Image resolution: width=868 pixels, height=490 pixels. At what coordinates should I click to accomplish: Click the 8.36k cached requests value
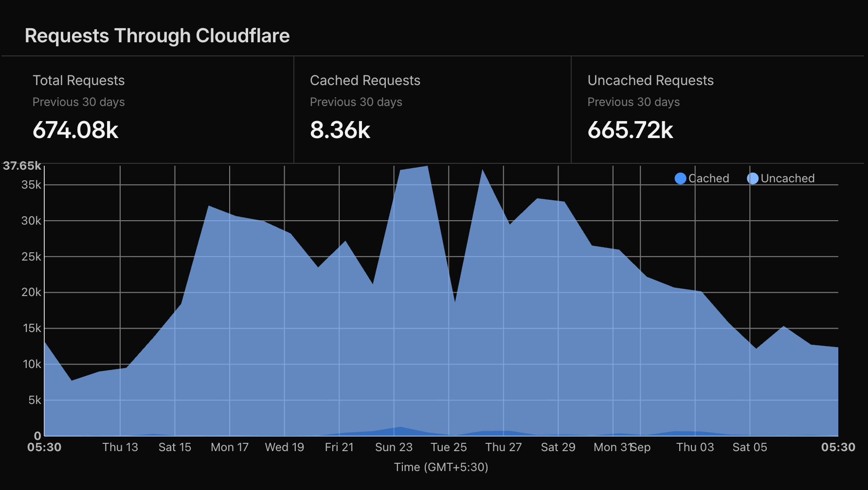(340, 130)
